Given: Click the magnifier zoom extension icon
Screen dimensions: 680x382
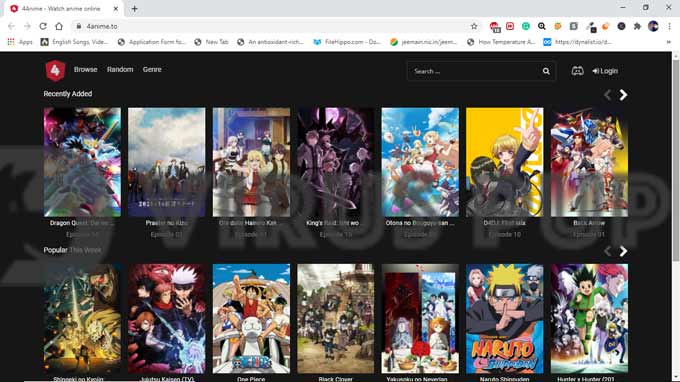Looking at the screenshot, I should (542, 26).
